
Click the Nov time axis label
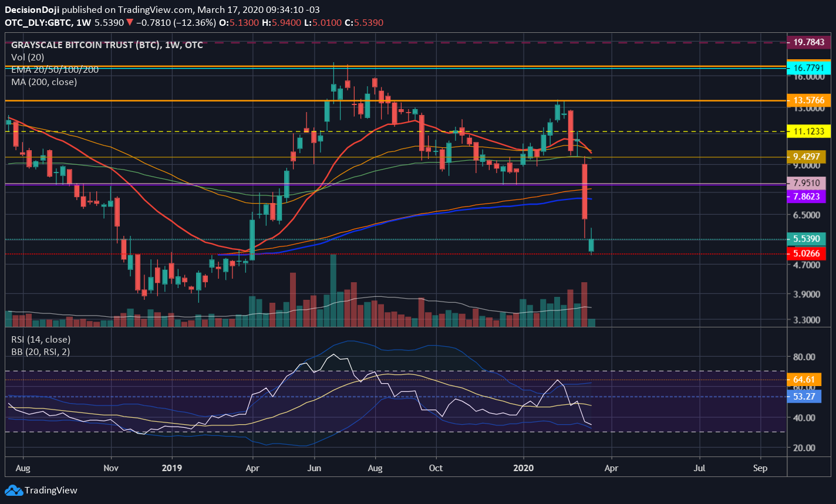(111, 468)
